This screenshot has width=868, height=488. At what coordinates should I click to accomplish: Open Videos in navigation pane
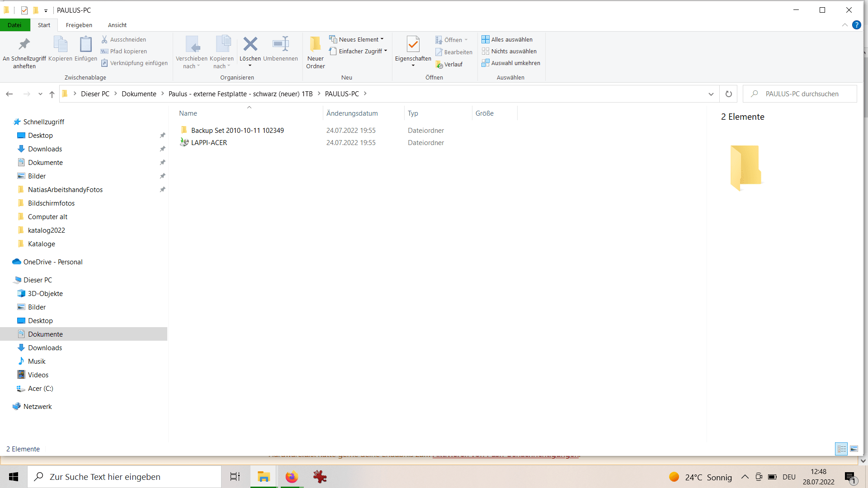pyautogui.click(x=38, y=375)
